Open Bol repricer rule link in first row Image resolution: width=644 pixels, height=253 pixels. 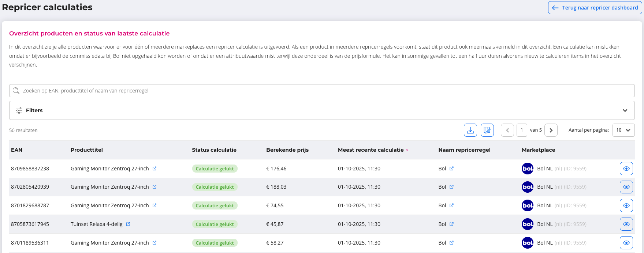pyautogui.click(x=451, y=169)
